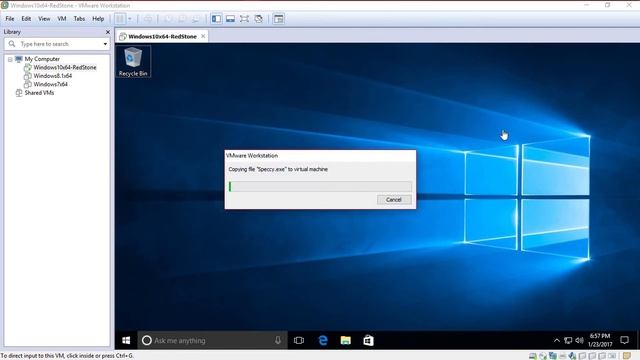Open the Windows Store taskbar icon
This screenshot has height=360, width=640.
click(x=368, y=340)
